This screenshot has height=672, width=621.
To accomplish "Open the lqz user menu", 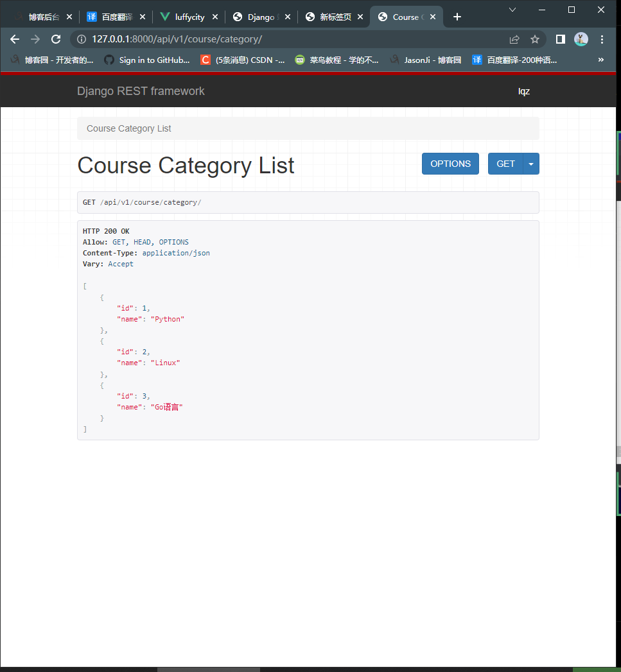I will (523, 91).
